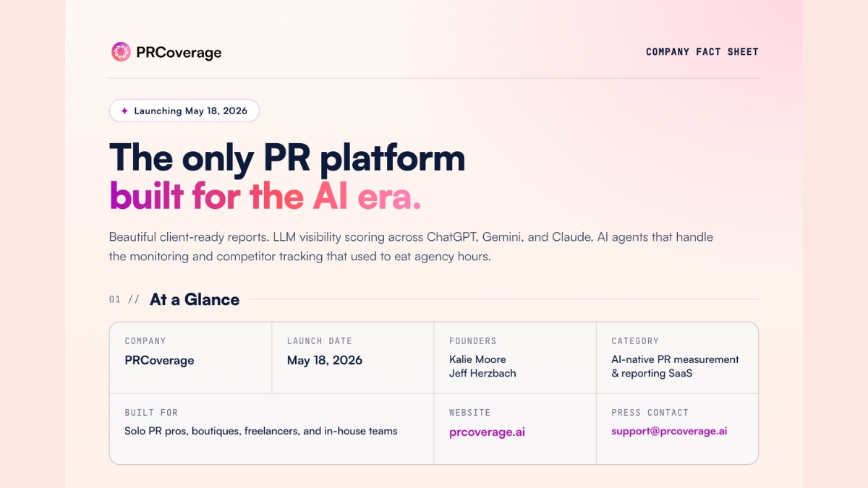The height and width of the screenshot is (488, 868).
Task: Click the PRESS CONTACT label
Action: pyautogui.click(x=650, y=412)
